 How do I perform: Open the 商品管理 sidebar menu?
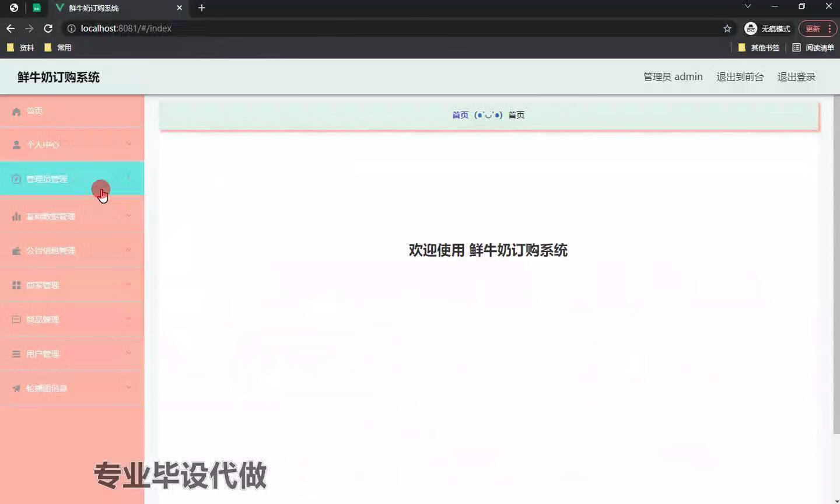pyautogui.click(x=72, y=320)
